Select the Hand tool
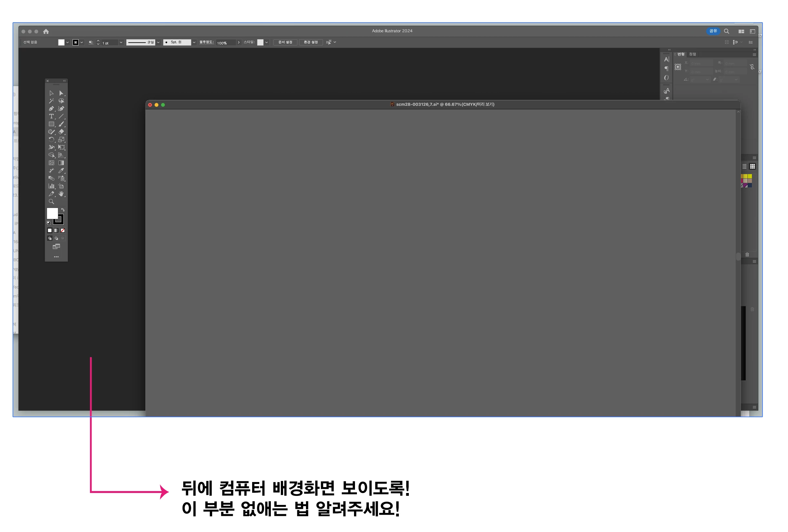 tap(61, 194)
